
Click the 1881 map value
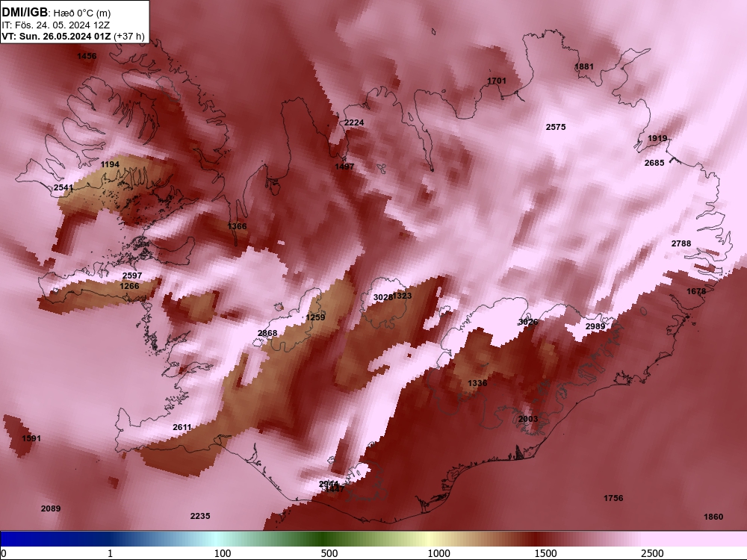[584, 66]
